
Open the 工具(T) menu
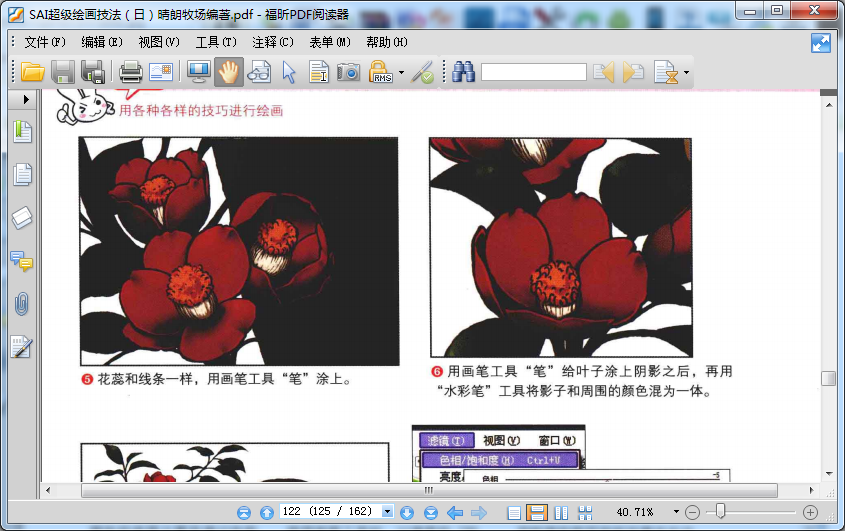[216, 42]
